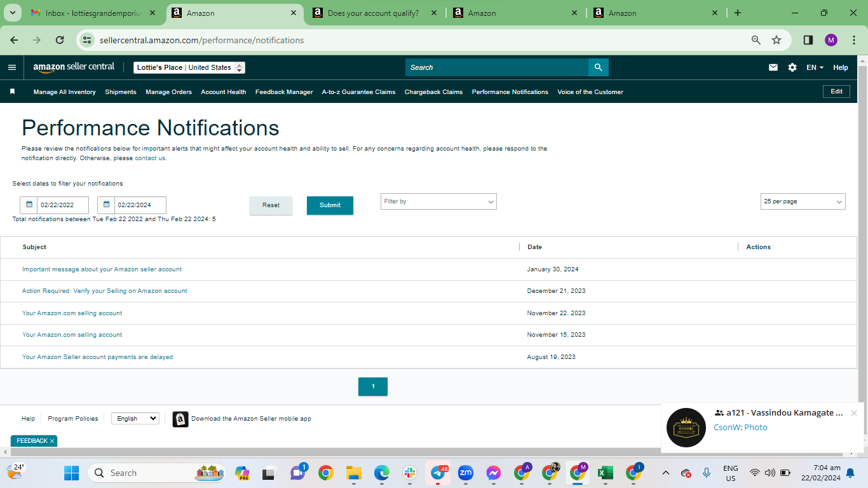Open the Seller Central hamburger menu
868x488 pixels.
tap(12, 67)
